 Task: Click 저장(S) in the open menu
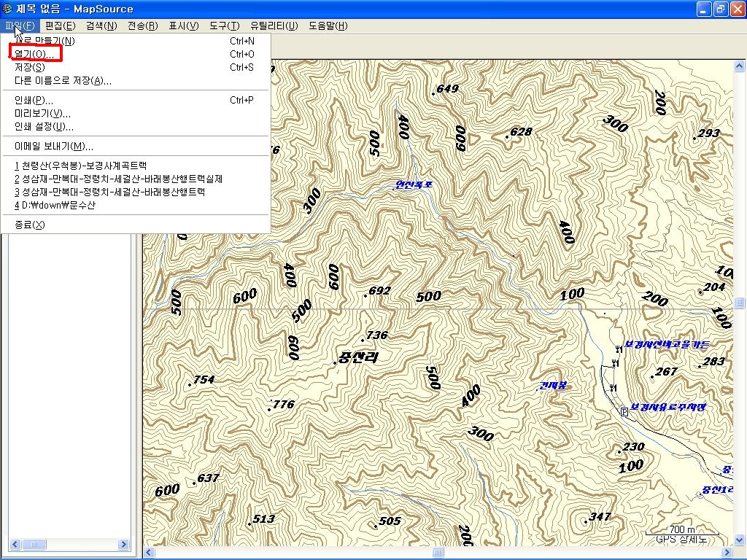[136, 68]
